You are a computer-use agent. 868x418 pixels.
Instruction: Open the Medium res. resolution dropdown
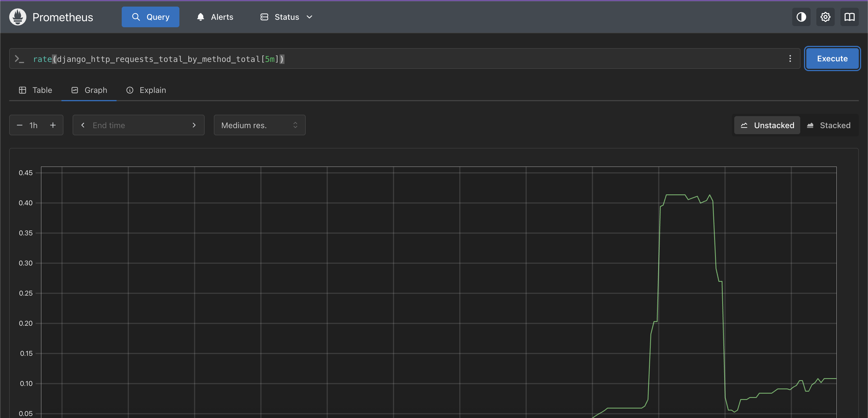pyautogui.click(x=259, y=125)
